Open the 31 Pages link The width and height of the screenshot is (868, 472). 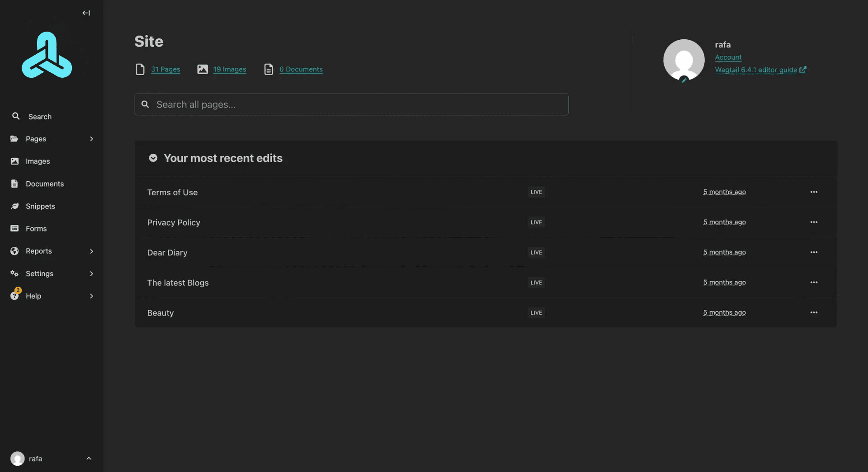point(165,70)
